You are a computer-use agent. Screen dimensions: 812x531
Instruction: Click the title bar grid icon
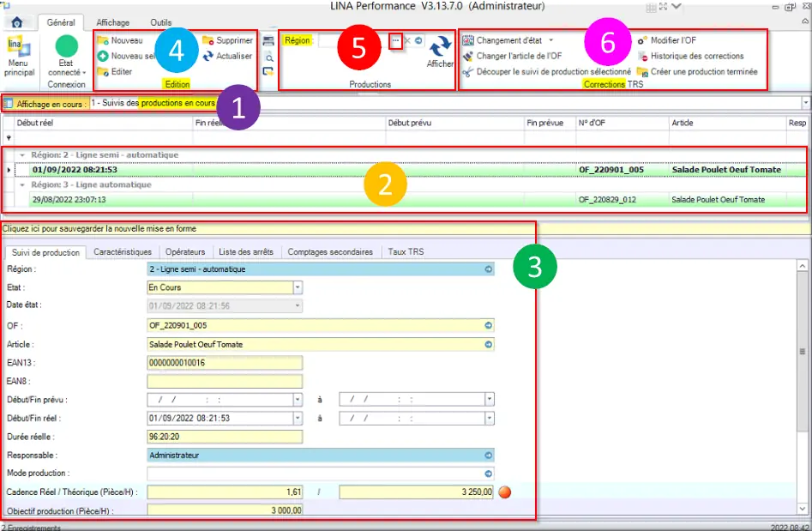pos(652,7)
